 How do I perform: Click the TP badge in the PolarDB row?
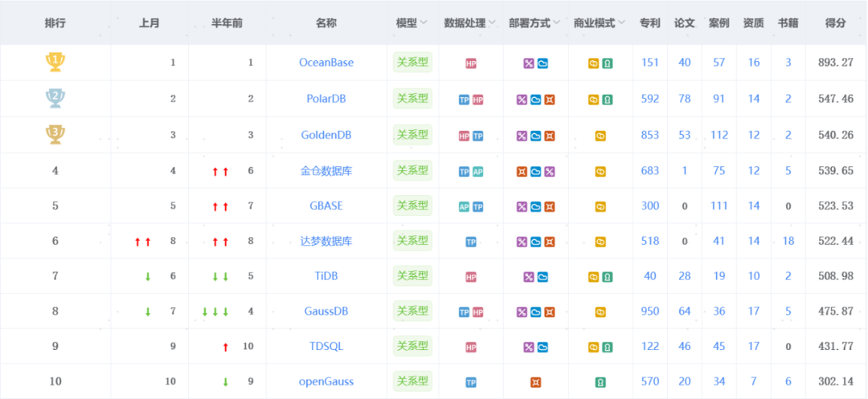coord(465,100)
